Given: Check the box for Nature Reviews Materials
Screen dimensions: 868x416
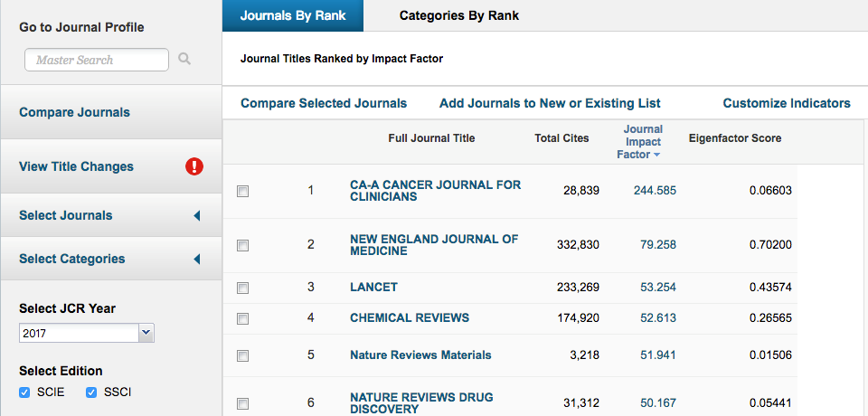Looking at the screenshot, I should click(x=242, y=355).
